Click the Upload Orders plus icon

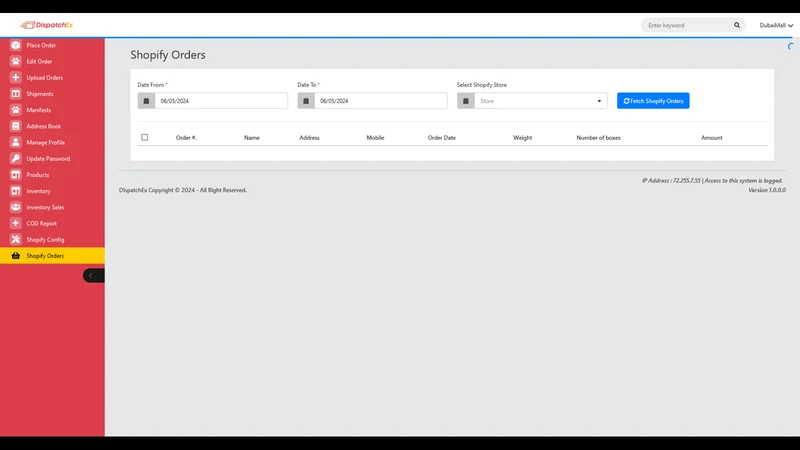point(16,78)
